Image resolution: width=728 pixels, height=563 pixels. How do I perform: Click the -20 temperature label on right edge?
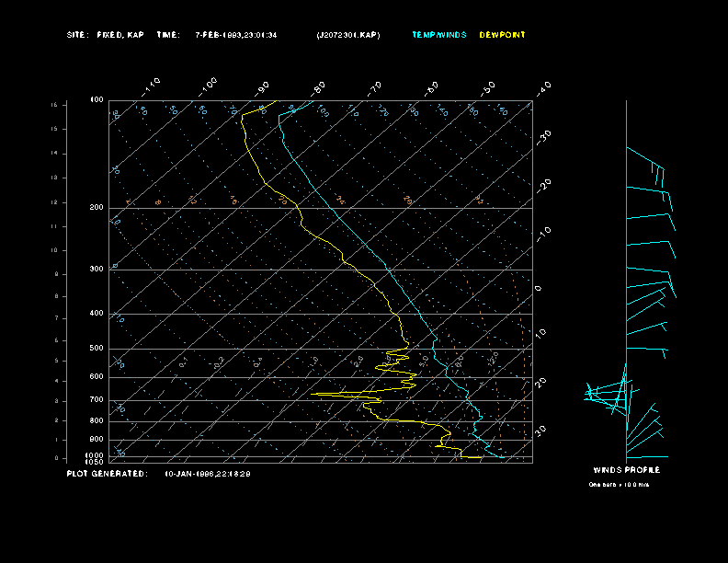click(x=543, y=186)
